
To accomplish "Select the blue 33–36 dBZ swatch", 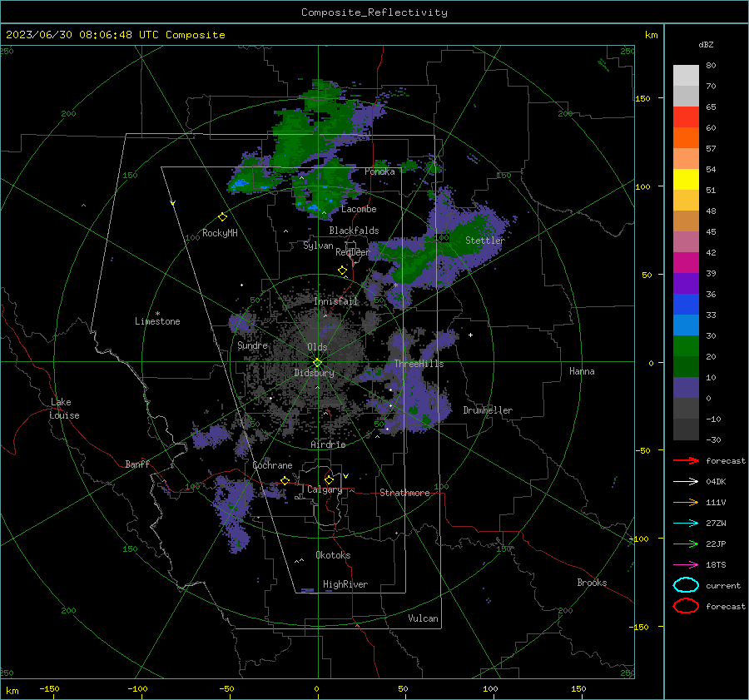I will [686, 305].
